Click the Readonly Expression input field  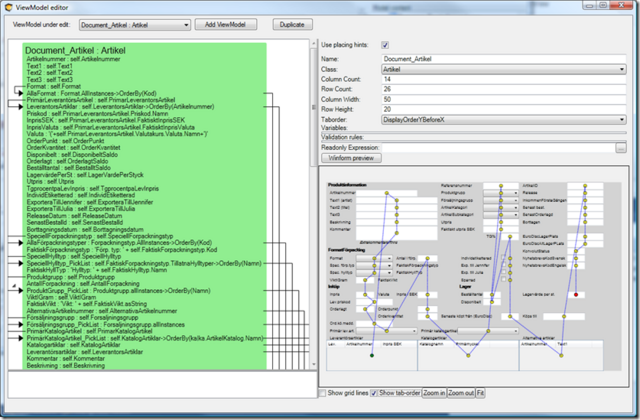click(x=498, y=147)
